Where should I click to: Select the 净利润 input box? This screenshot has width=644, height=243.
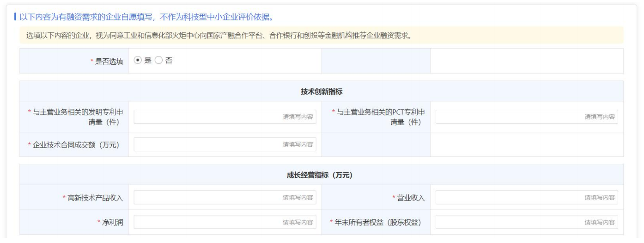[225, 222]
